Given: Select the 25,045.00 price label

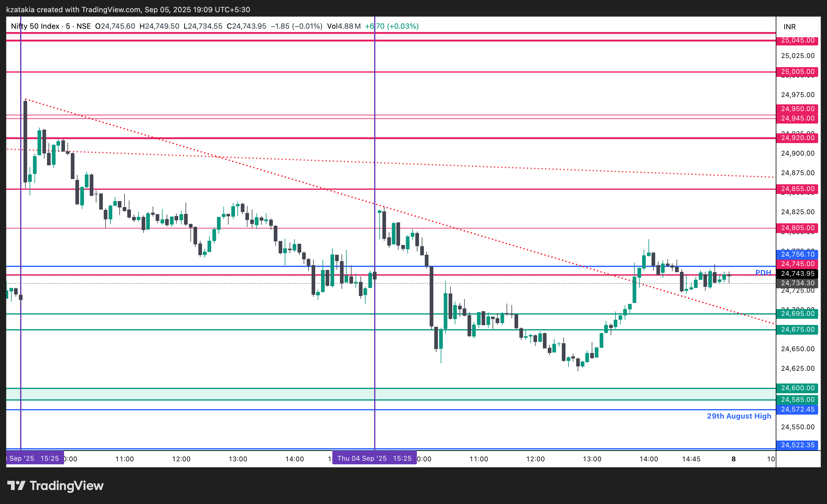Looking at the screenshot, I should (797, 41).
